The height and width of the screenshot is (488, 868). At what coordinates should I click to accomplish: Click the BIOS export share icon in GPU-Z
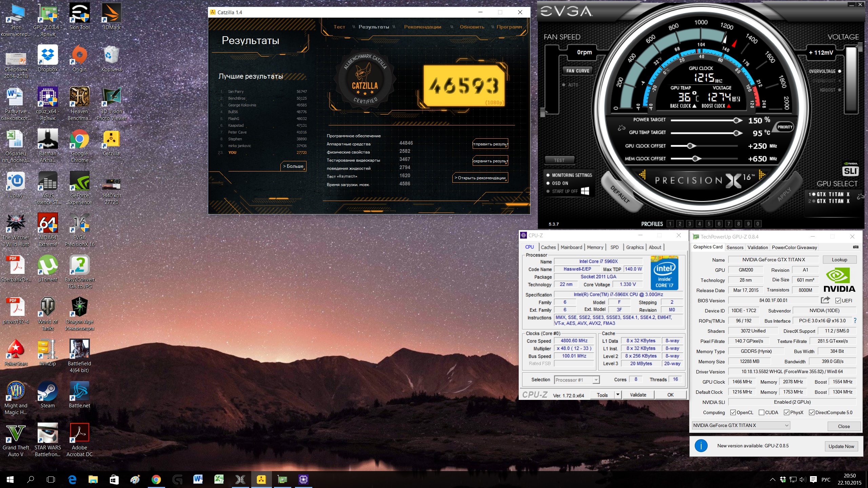(825, 300)
